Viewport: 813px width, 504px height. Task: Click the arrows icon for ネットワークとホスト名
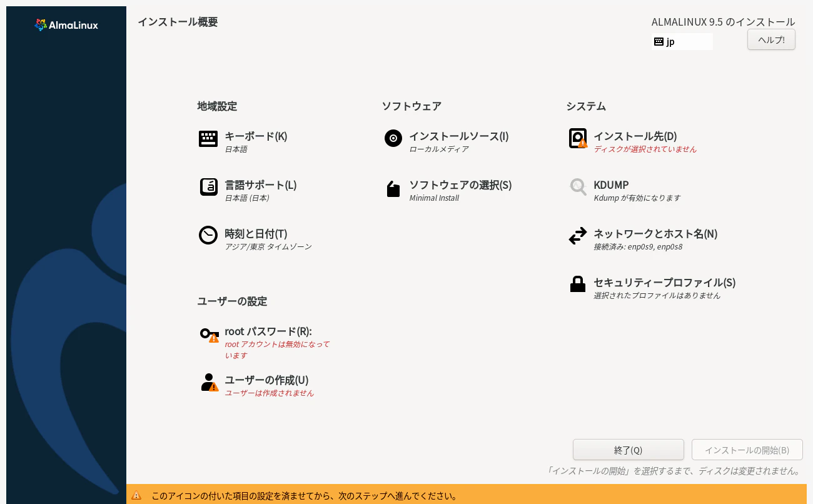[578, 236]
